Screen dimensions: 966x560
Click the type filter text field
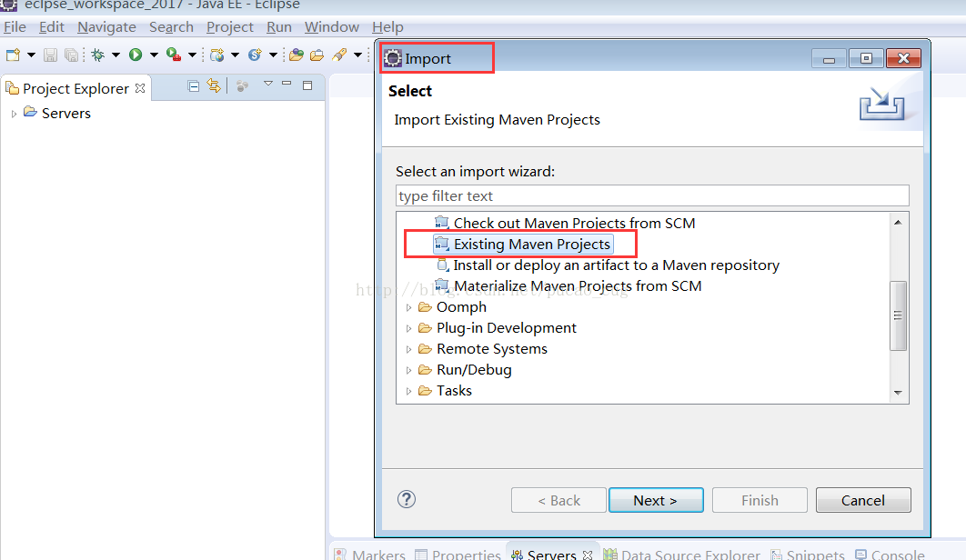click(652, 195)
